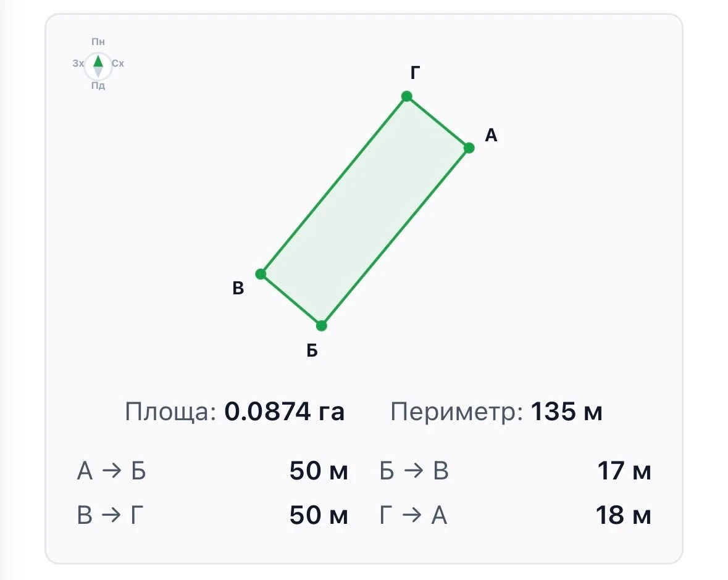Click the letter Г label above vertex
The width and height of the screenshot is (728, 580).
[x=416, y=73]
